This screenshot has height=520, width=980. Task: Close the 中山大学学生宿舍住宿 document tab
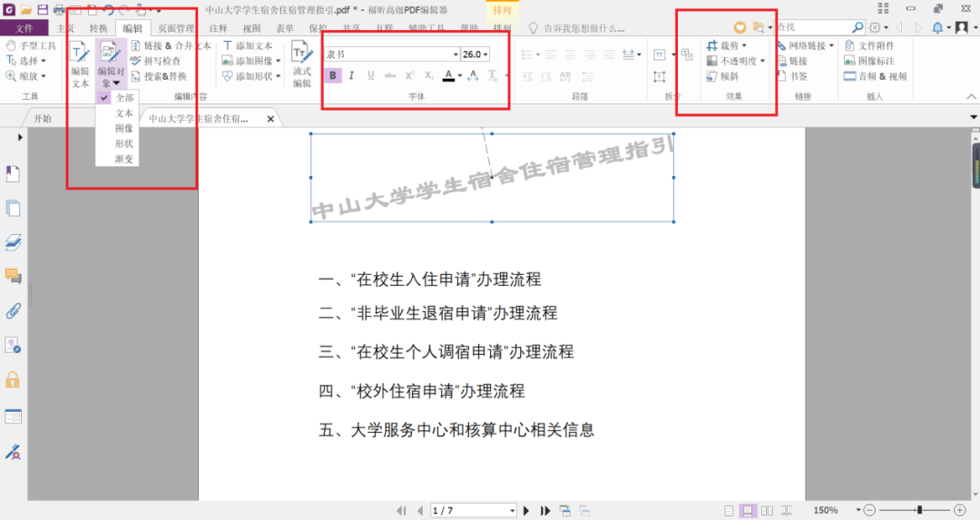coord(270,119)
